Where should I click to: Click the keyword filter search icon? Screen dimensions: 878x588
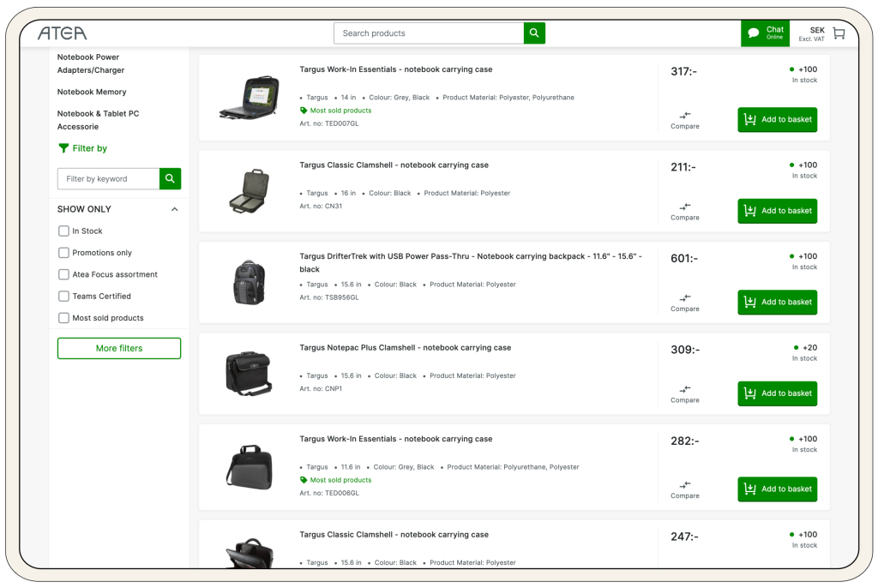[170, 179]
